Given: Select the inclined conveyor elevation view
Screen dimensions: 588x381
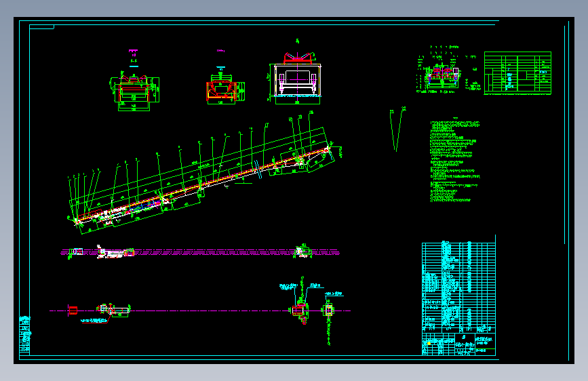Looking at the screenshot, I should coord(204,176).
